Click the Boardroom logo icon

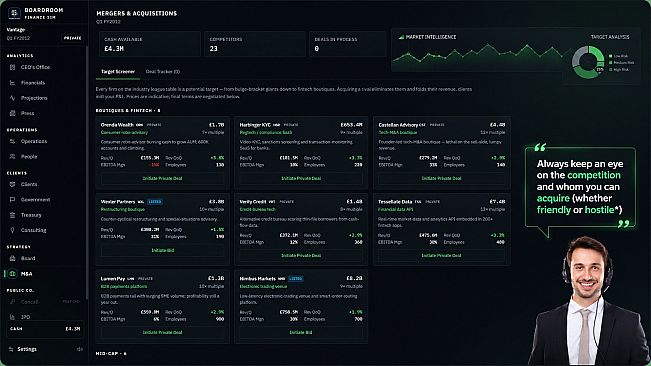(14, 13)
